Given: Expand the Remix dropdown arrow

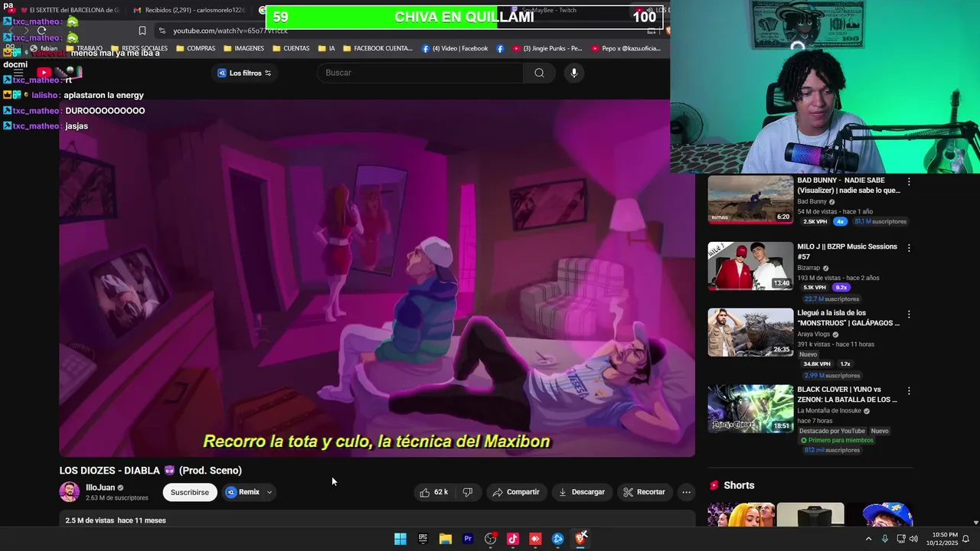Looking at the screenshot, I should pyautogui.click(x=269, y=492).
